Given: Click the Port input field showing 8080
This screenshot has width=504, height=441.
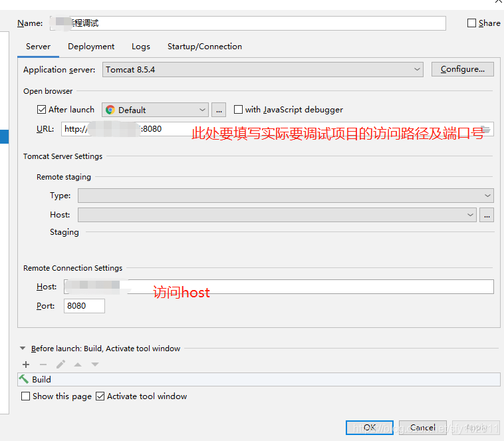Looking at the screenshot, I should click(84, 306).
